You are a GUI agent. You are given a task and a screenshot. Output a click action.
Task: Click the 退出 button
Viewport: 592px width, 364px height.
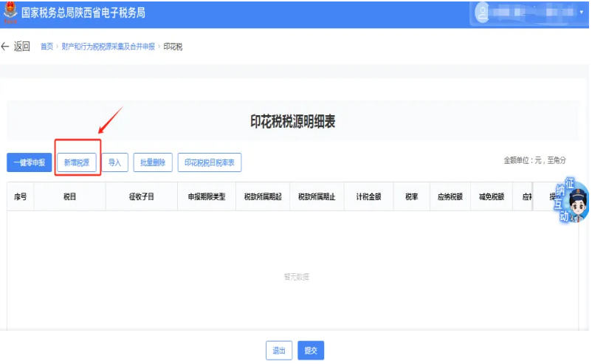pyautogui.click(x=278, y=351)
